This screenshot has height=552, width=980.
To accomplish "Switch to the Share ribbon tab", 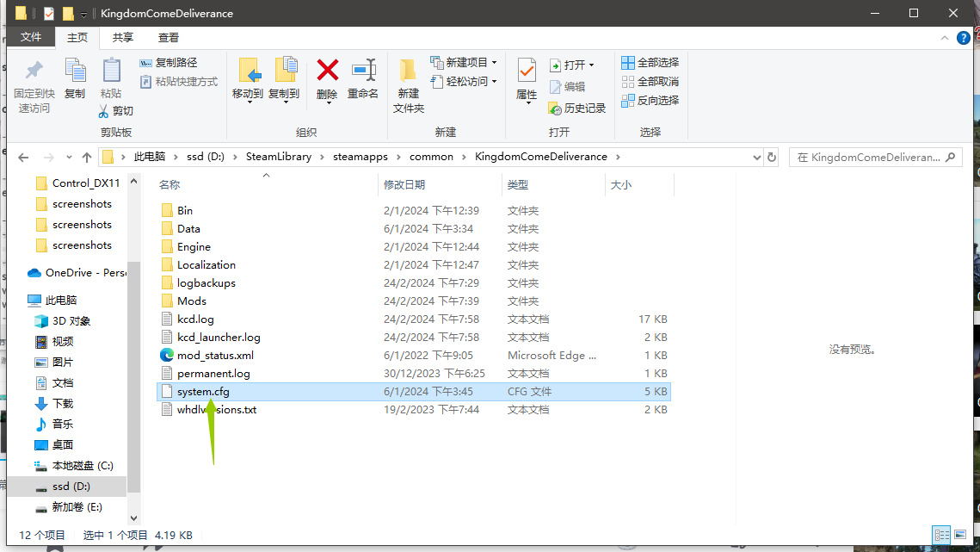I will 122,38.
